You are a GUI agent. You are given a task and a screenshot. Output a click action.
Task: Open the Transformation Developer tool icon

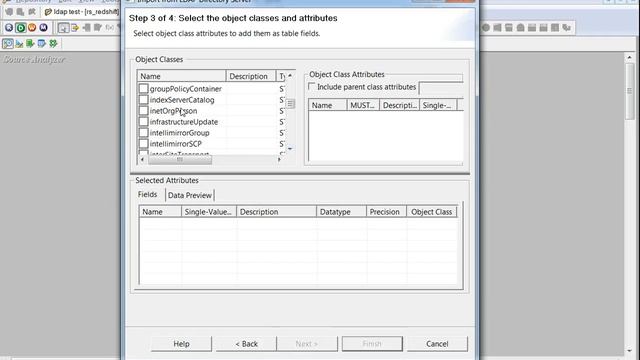point(30,44)
